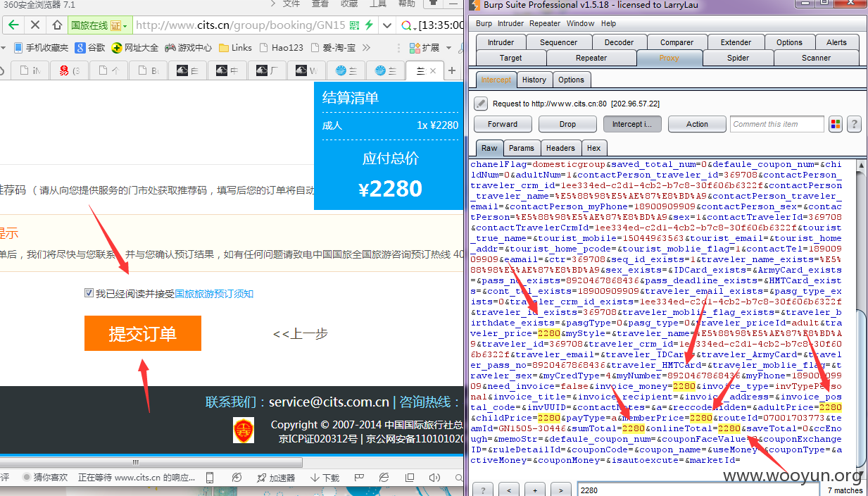Close the active browser tab

tap(433, 71)
